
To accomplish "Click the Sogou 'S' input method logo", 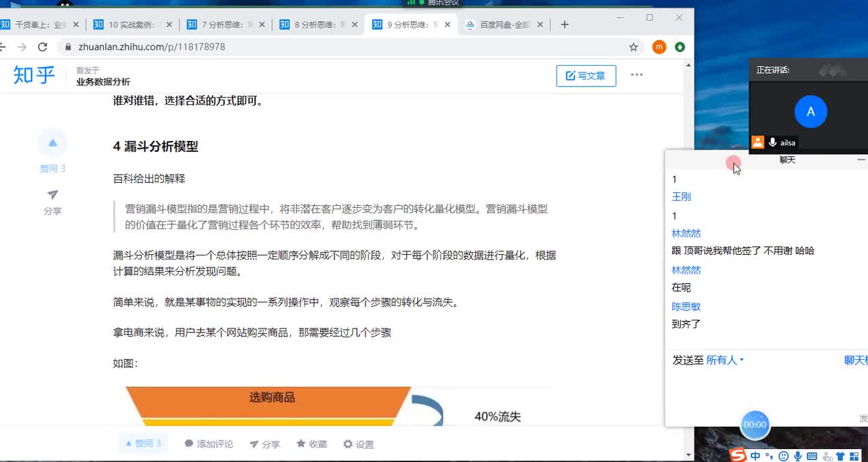I will coord(738,456).
